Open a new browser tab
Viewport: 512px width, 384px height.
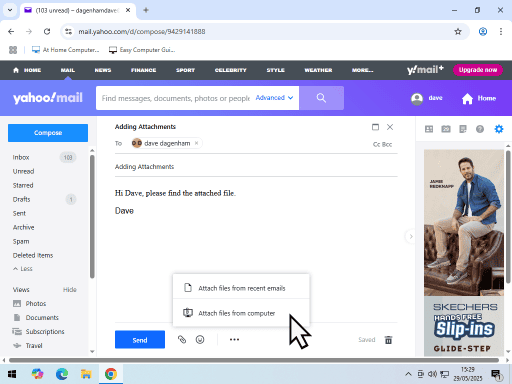(146, 10)
